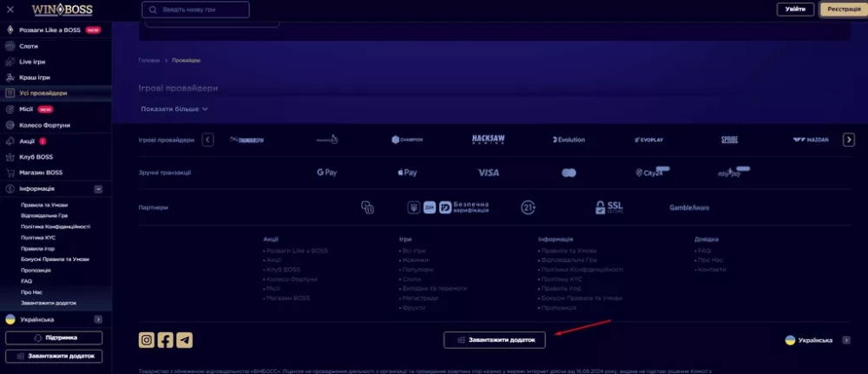Viewport: 868px width, 374px height.
Task: Select the Evoplay provider logo
Action: [x=648, y=140]
